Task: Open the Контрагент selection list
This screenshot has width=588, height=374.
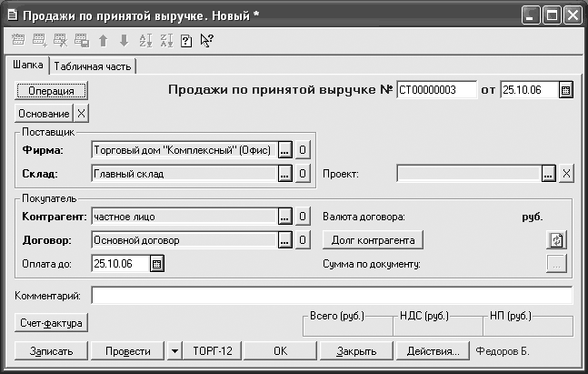Action: pyautogui.click(x=284, y=217)
